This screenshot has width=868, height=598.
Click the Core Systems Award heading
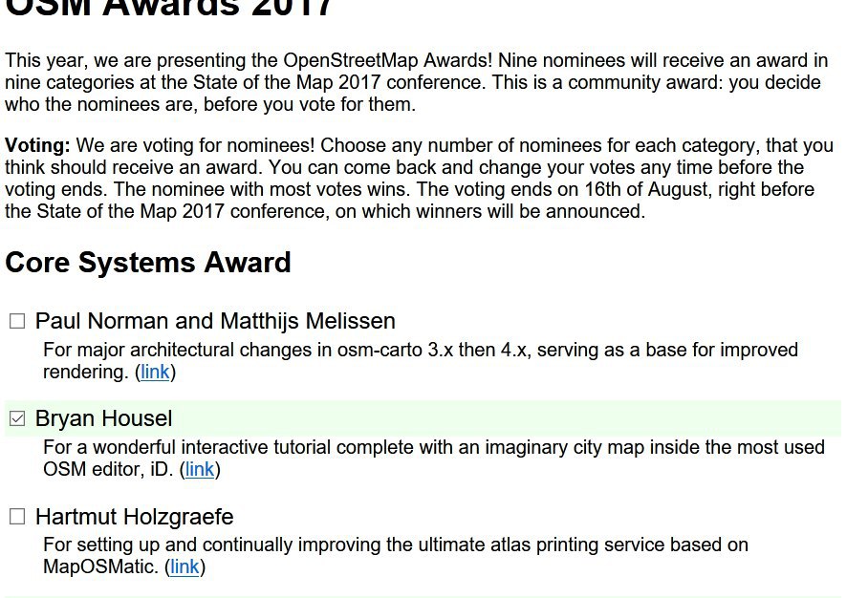point(148,262)
